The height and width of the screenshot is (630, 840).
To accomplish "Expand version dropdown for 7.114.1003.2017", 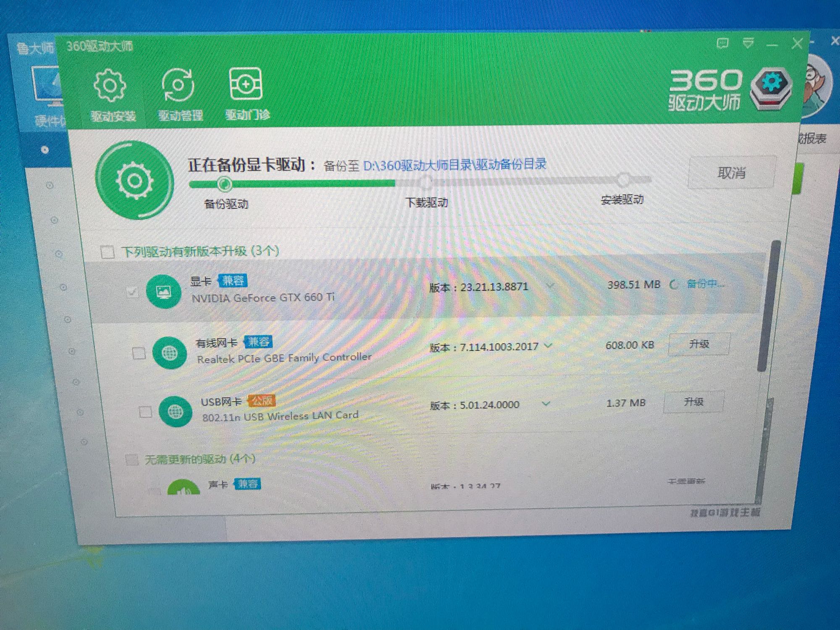I will tap(548, 346).
